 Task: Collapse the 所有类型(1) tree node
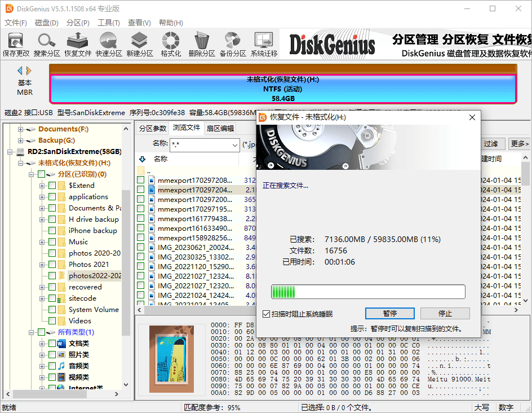click(x=31, y=332)
